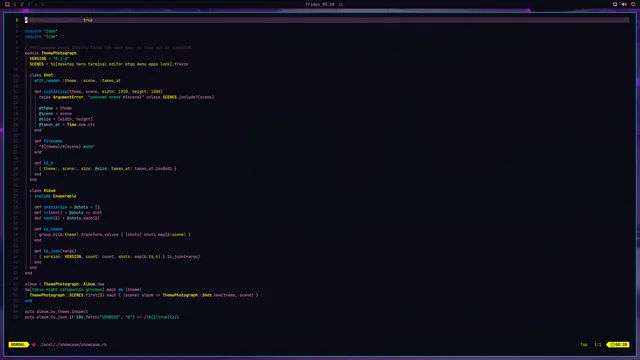Click the '@theme = theme' line
Image resolution: width=640 pixels, height=360 pixels.
(55, 108)
